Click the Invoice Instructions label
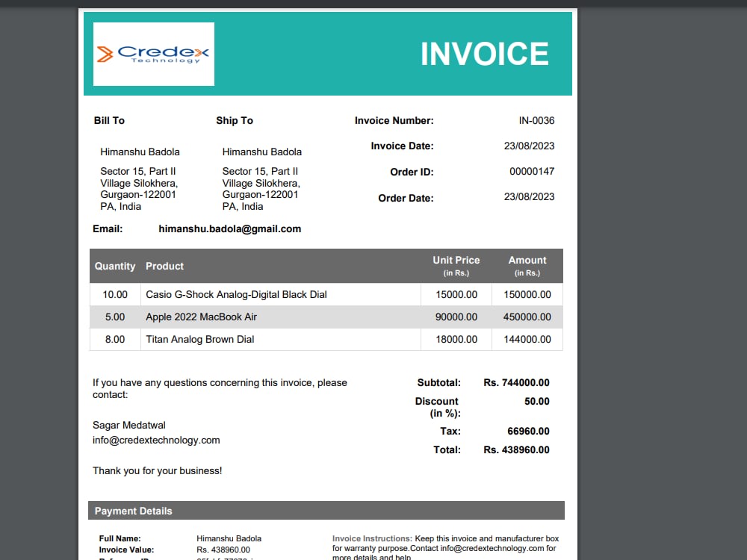 372,538
